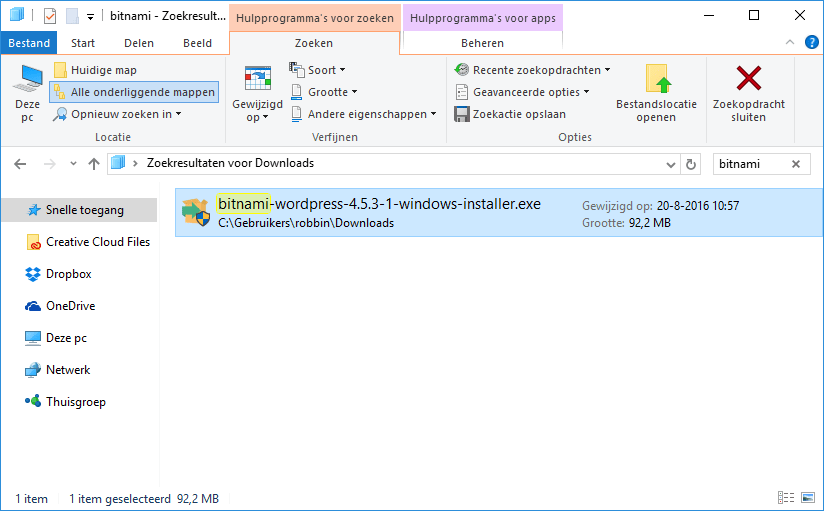The width and height of the screenshot is (824, 511).
Task: Open Creative Cloud Files in sidebar
Action: coord(88,242)
